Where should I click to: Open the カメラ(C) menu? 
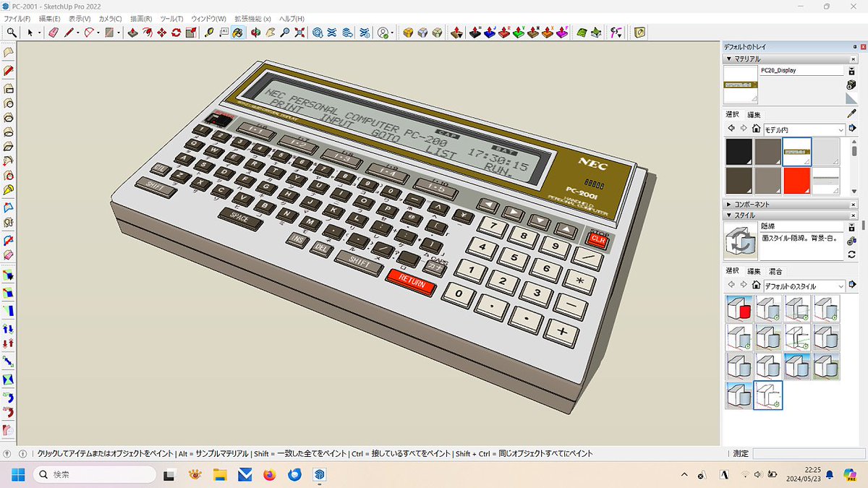coord(110,18)
